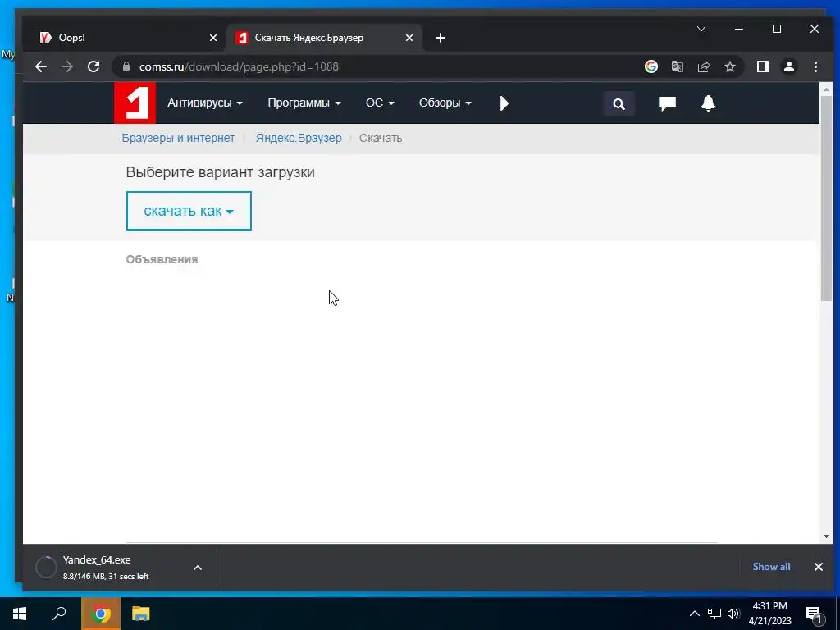Open the tab search chevron

pyautogui.click(x=701, y=29)
